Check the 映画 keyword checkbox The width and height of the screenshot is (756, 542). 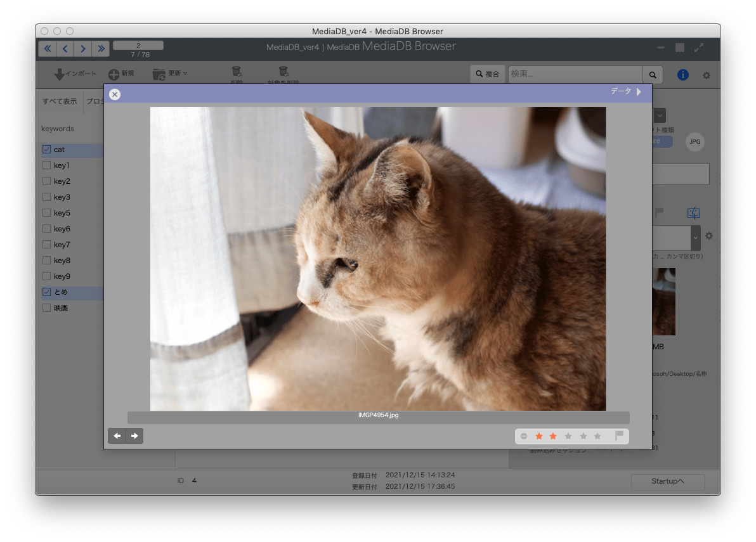coord(47,308)
